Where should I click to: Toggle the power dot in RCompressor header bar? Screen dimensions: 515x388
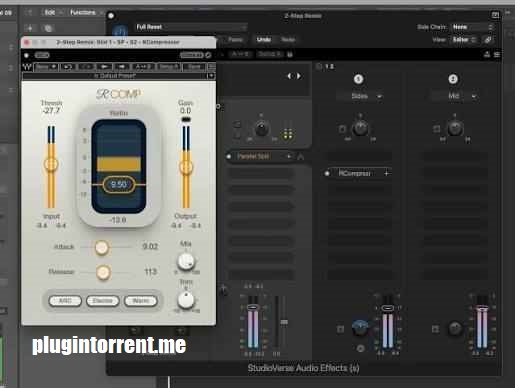[x=26, y=55]
